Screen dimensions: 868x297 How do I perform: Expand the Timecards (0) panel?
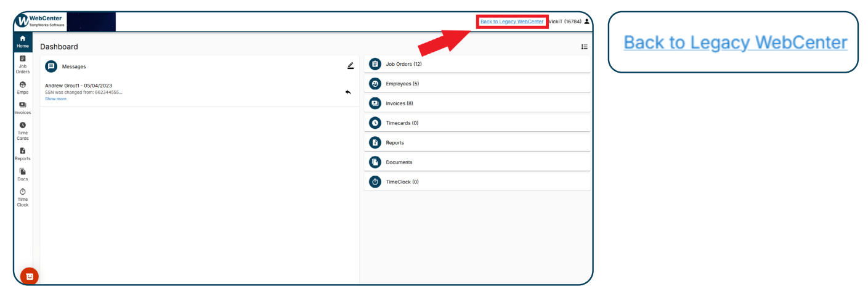pyautogui.click(x=477, y=123)
